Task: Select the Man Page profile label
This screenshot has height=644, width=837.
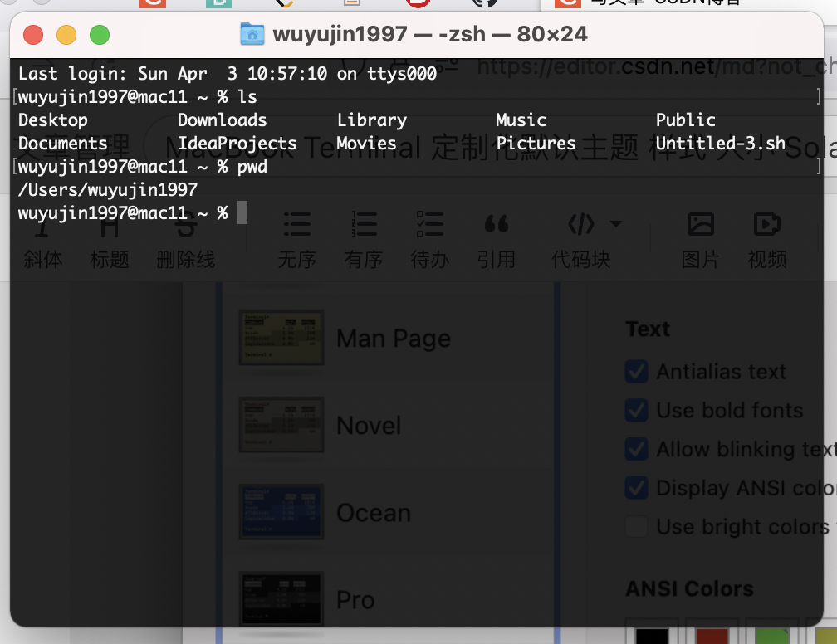Action: 394,339
